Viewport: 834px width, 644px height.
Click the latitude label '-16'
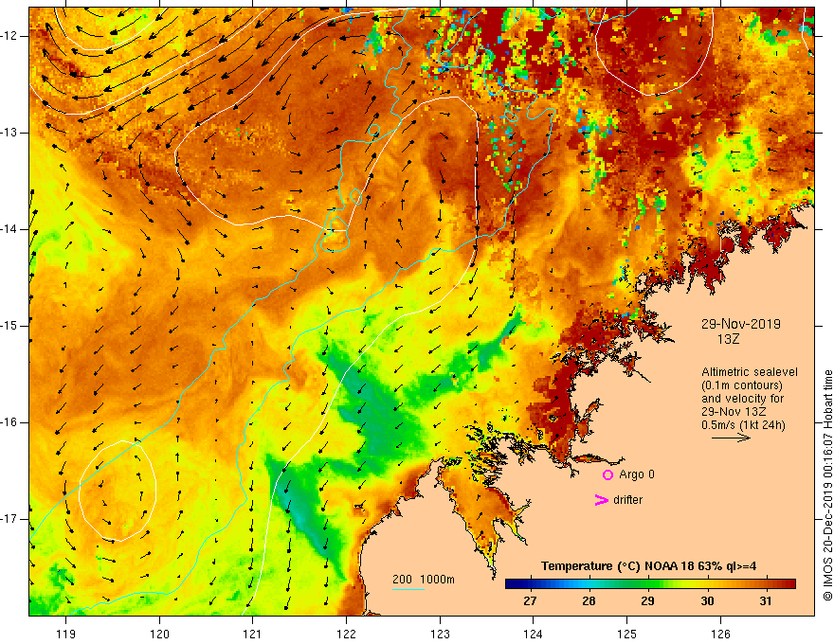(x=9, y=422)
